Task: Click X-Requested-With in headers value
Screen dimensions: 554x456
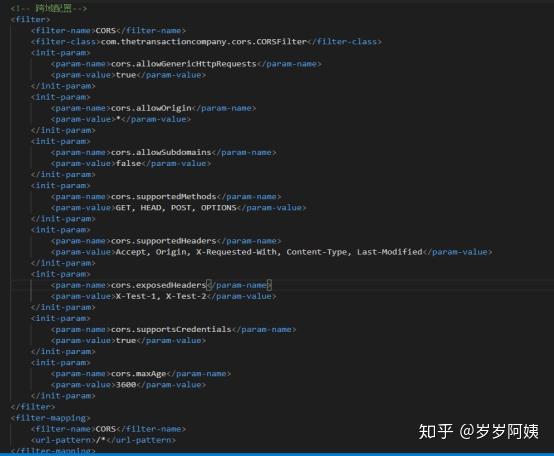Action: 236,252
